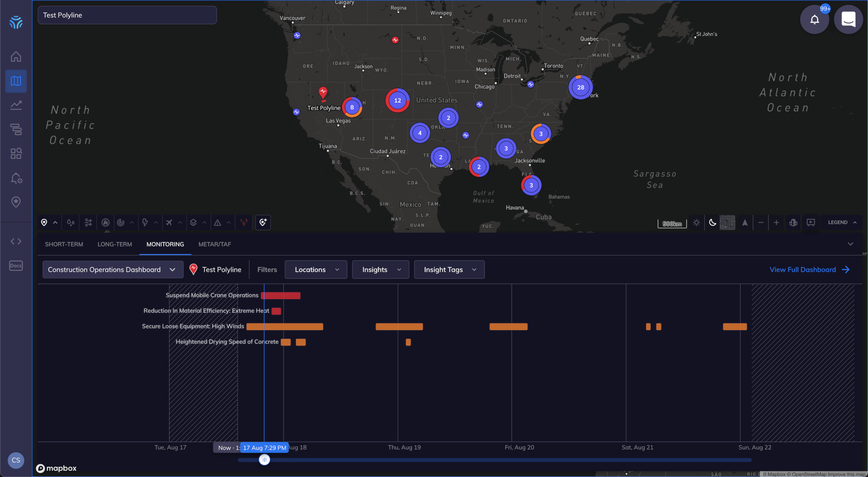Select the aviation airplane layer icon
Image resolution: width=868 pixels, height=477 pixels.
click(169, 223)
